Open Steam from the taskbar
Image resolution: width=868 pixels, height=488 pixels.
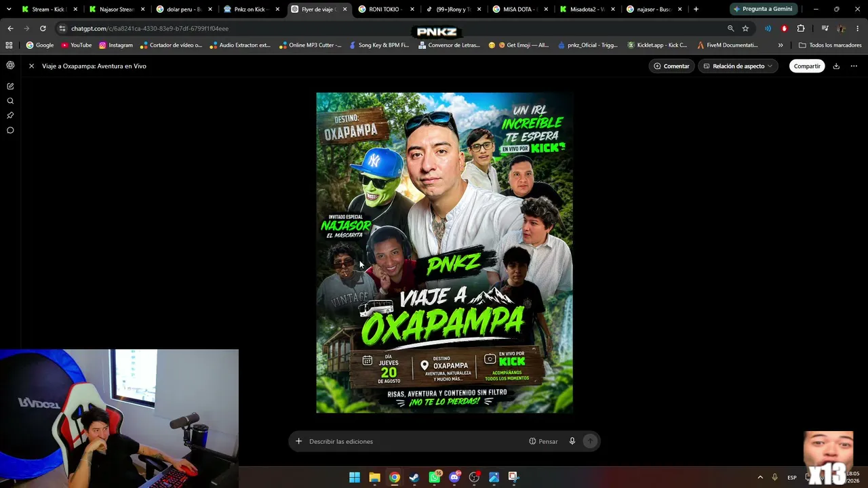click(414, 477)
